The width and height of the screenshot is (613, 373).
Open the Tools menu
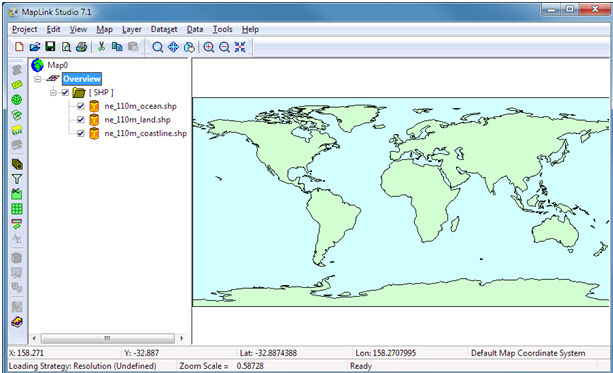pyautogui.click(x=222, y=29)
